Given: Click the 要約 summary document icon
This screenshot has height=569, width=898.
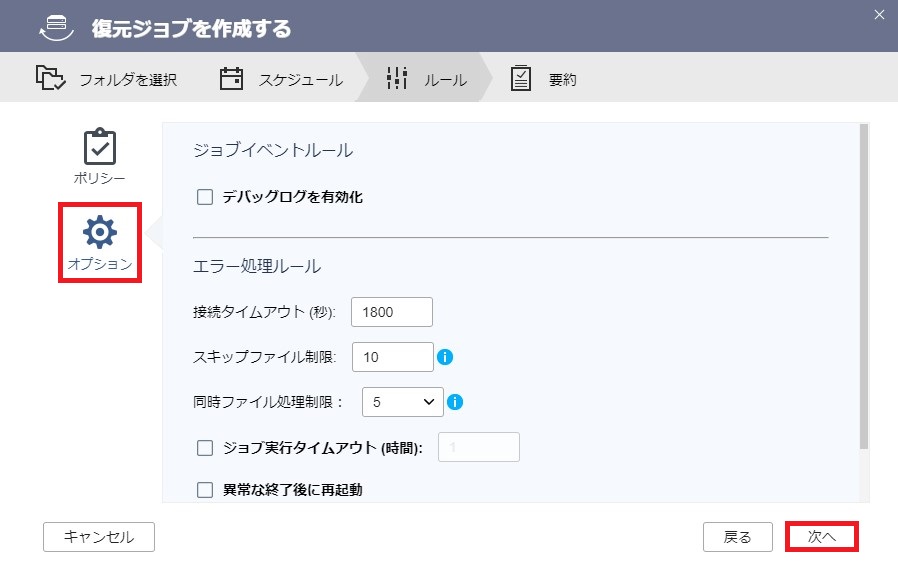Looking at the screenshot, I should coord(521,79).
